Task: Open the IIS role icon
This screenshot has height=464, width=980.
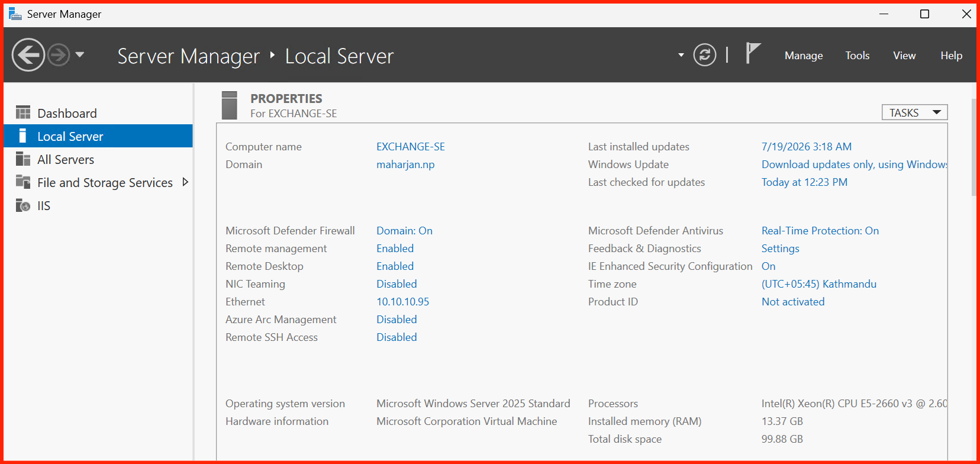Action: click(23, 205)
